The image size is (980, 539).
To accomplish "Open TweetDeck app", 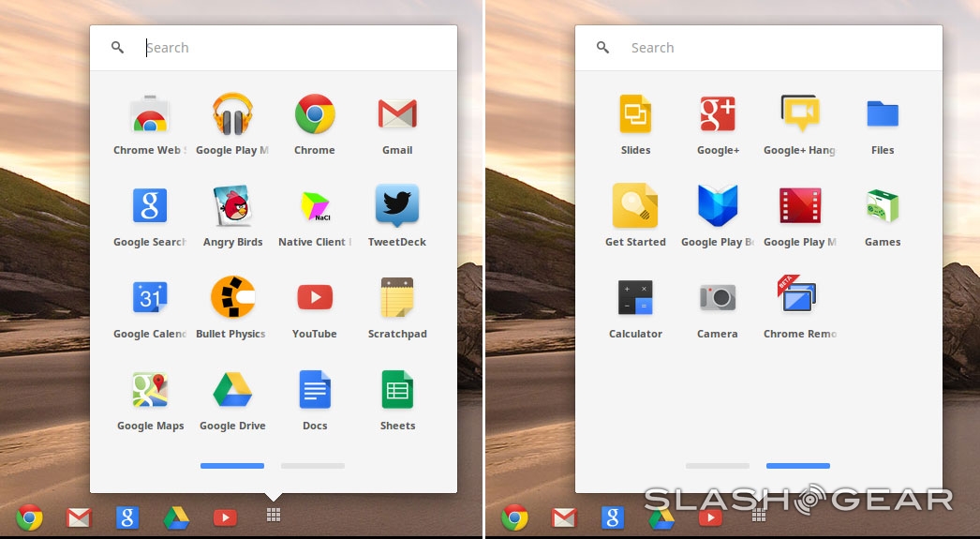I will click(x=397, y=207).
